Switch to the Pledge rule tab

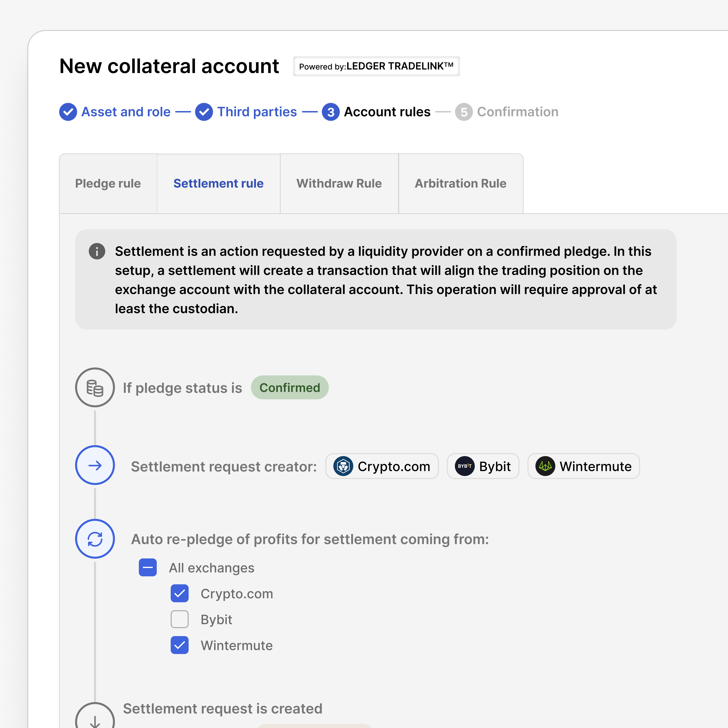[x=108, y=184]
